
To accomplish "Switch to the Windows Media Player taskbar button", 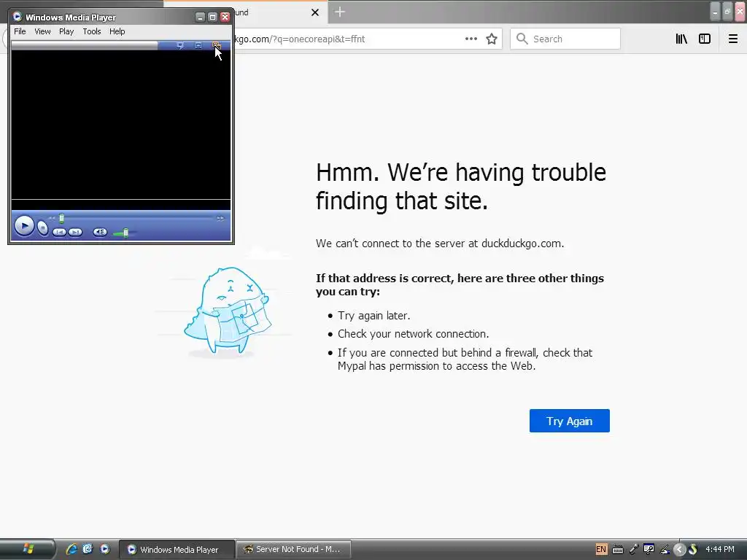I will pyautogui.click(x=177, y=550).
